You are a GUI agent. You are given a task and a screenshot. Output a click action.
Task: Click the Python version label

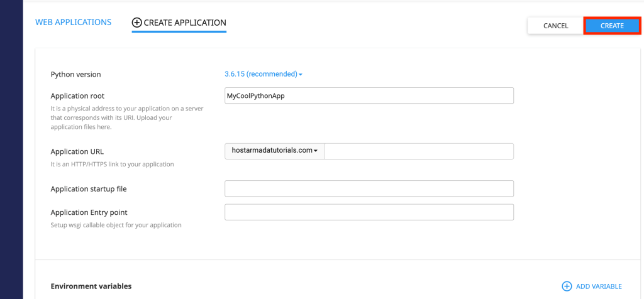click(x=75, y=75)
